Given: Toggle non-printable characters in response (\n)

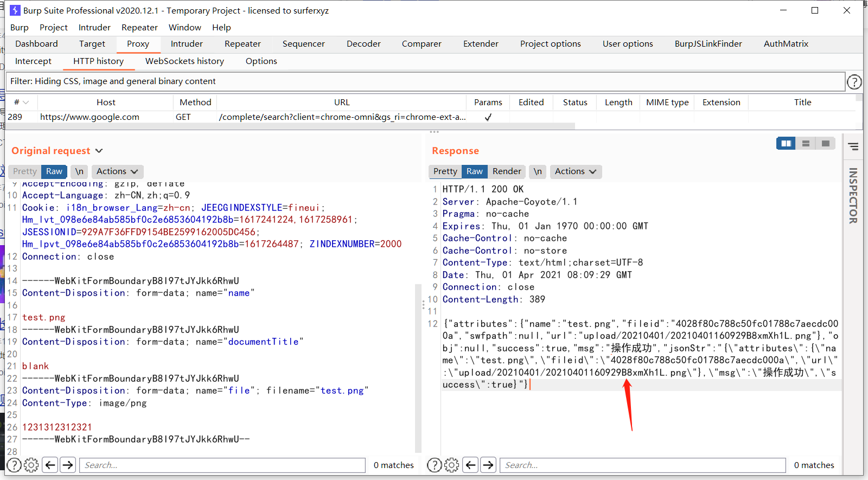Looking at the screenshot, I should click(538, 171).
